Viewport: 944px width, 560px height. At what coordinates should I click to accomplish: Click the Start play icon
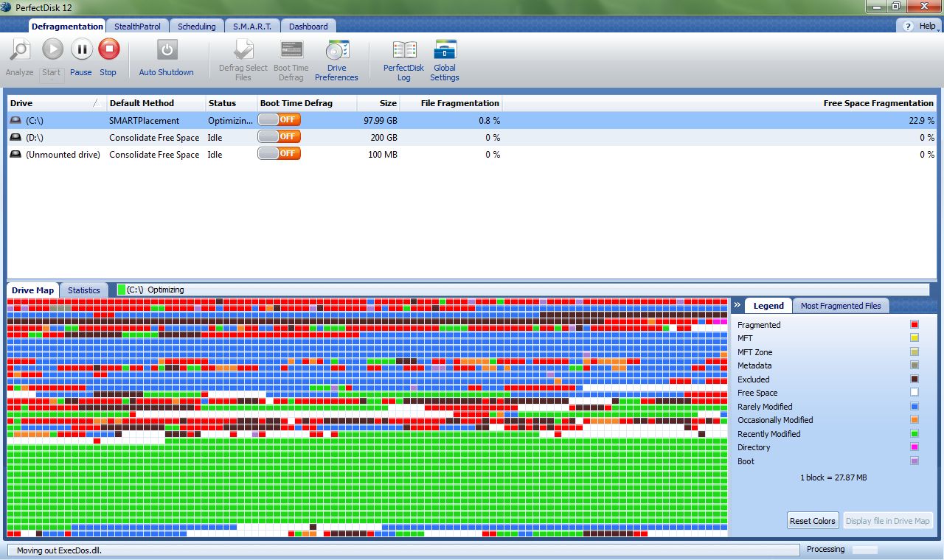click(x=52, y=49)
